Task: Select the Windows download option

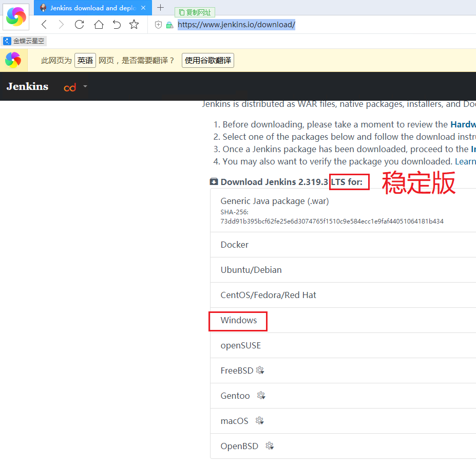Action: 343,321
